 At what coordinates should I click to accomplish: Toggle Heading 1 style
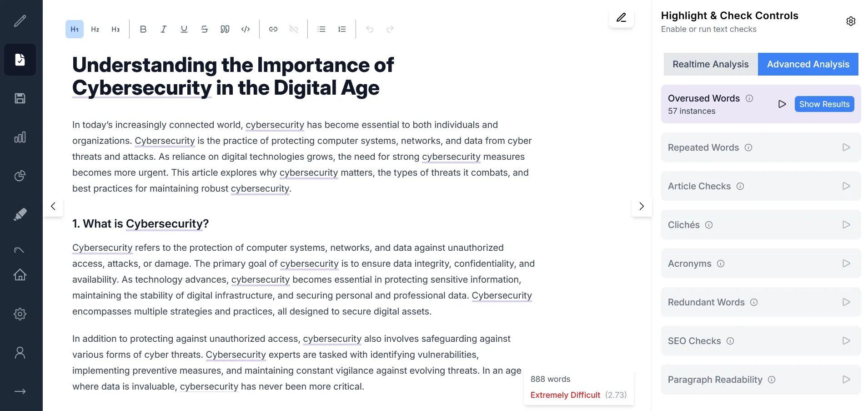click(x=75, y=29)
